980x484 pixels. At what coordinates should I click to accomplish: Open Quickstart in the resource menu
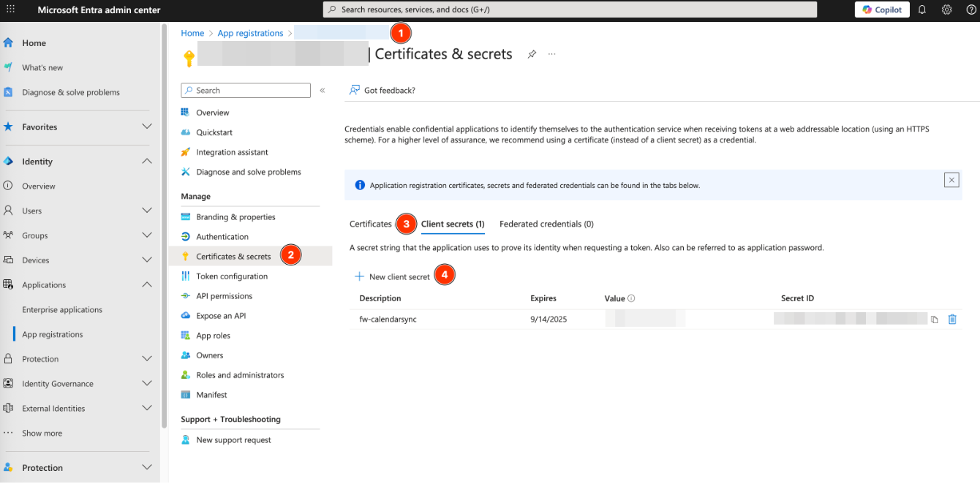pyautogui.click(x=214, y=132)
